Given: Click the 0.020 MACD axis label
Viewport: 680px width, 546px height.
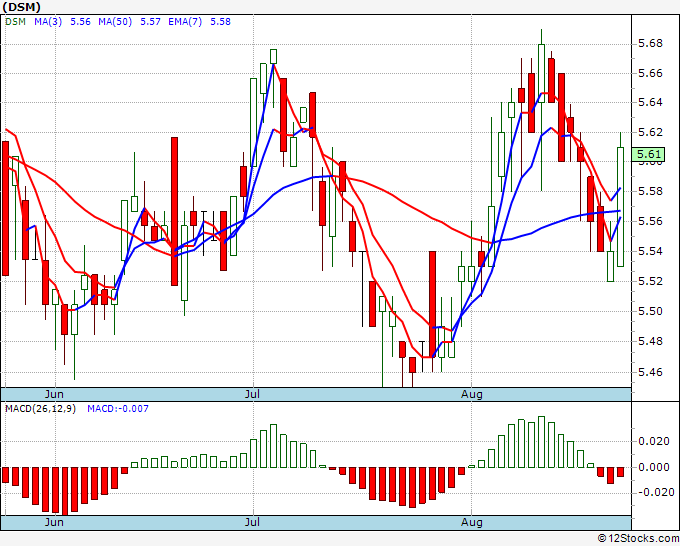Looking at the screenshot, I should coord(654,441).
